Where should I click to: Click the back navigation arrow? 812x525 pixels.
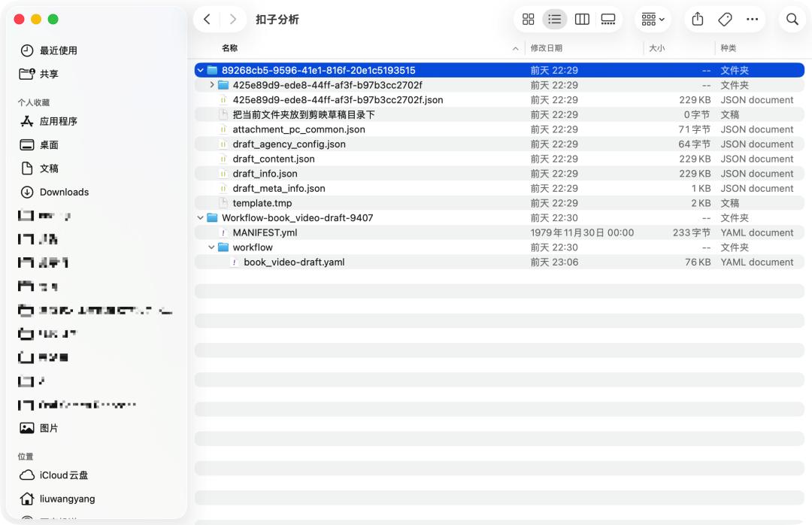[x=207, y=19]
